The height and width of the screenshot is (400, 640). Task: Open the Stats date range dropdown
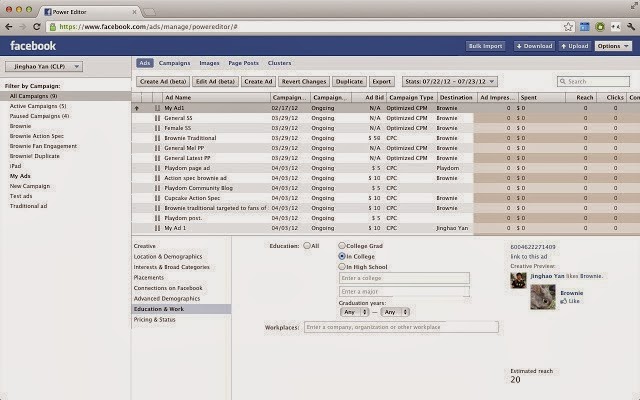point(449,82)
